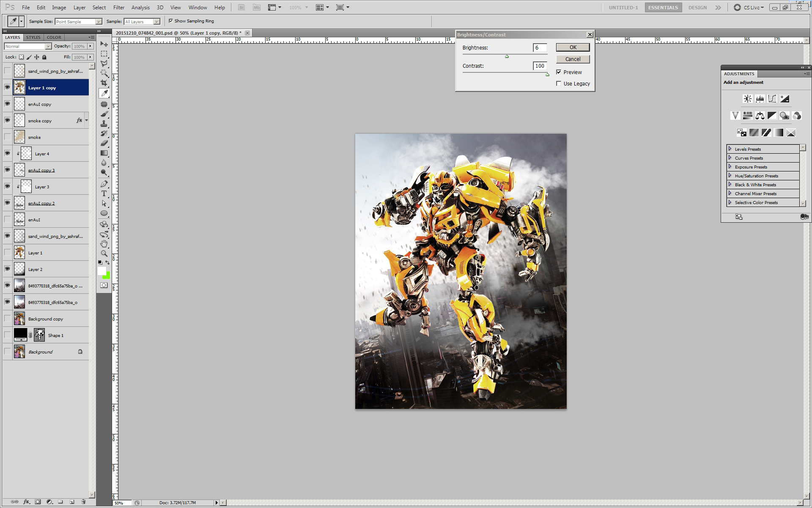Select the Gradient tool
This screenshot has height=508, width=812.
point(104,153)
